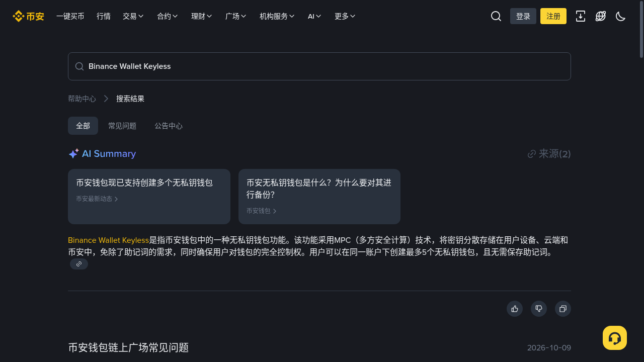The width and height of the screenshot is (644, 362).
Task: Click the page vertical scrollbar thumb
Action: 641,29
